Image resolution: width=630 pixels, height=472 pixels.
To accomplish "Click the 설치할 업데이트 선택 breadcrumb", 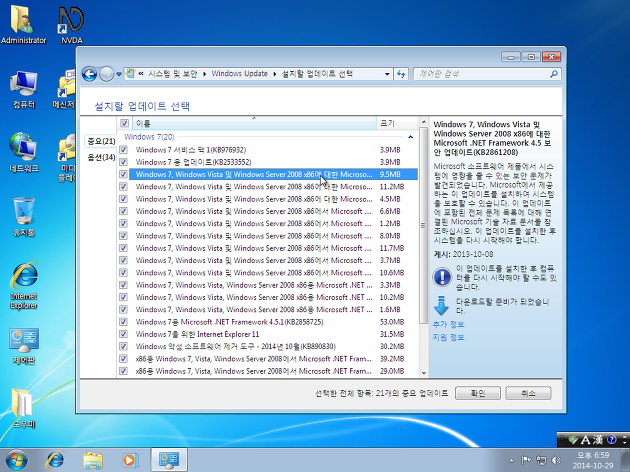I will click(x=317, y=74).
